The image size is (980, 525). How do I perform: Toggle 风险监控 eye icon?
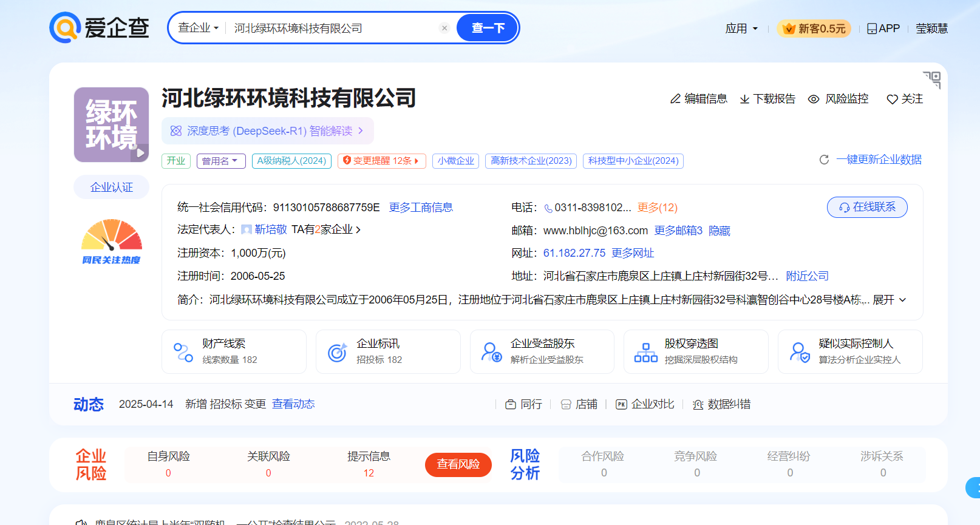click(814, 99)
